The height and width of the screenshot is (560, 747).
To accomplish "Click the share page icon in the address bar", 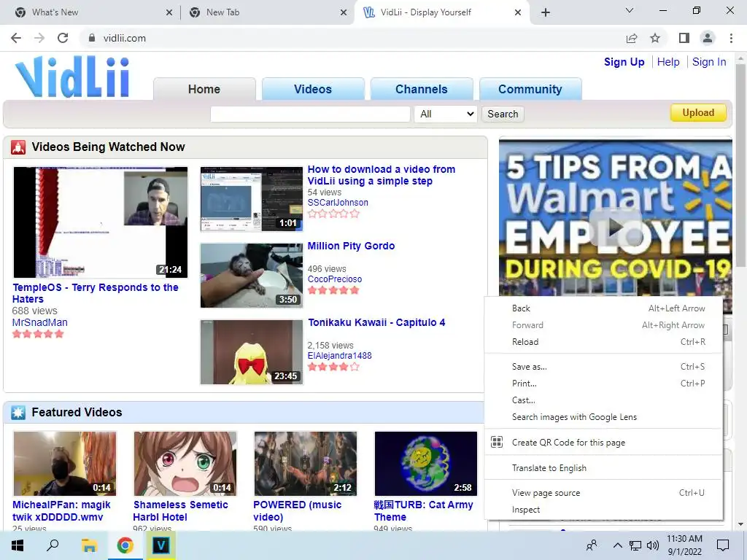I will point(632,38).
